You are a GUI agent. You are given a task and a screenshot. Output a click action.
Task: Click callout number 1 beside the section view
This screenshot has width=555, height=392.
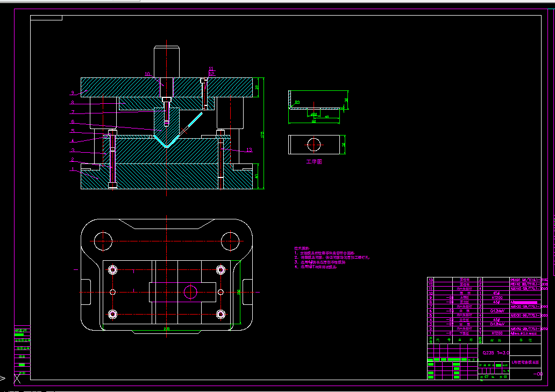coord(73,169)
